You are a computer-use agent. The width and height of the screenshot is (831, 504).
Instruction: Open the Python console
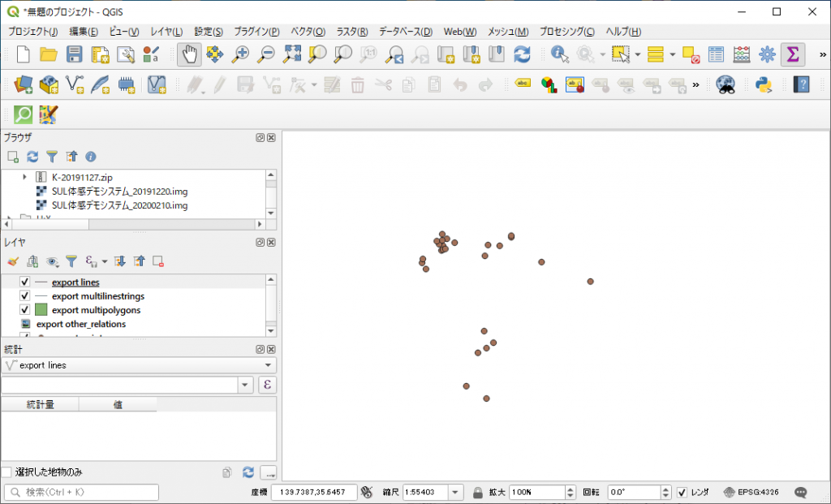763,84
